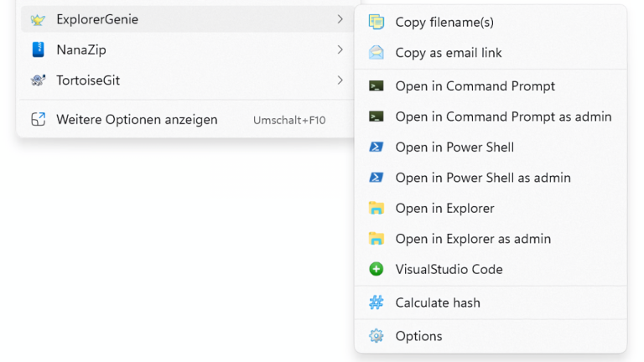Screen dimensions: 644x362
Task: Expand the TortoiseGit submenu chevron
Action: coord(340,80)
